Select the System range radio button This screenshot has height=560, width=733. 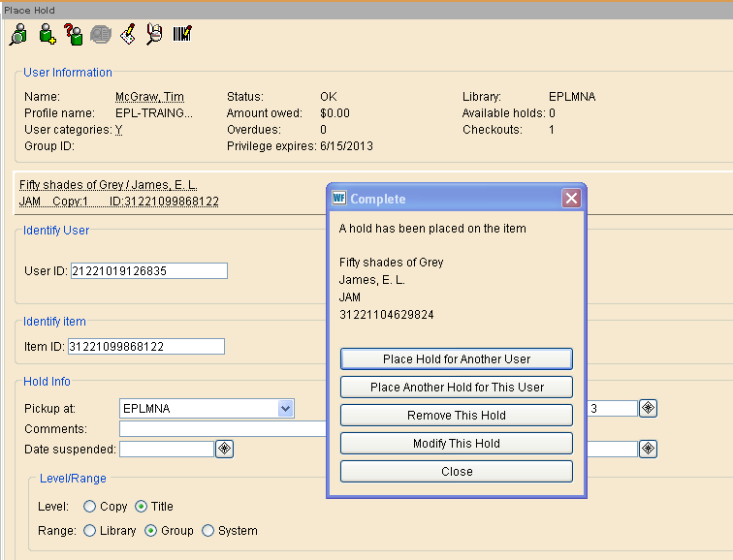(207, 531)
